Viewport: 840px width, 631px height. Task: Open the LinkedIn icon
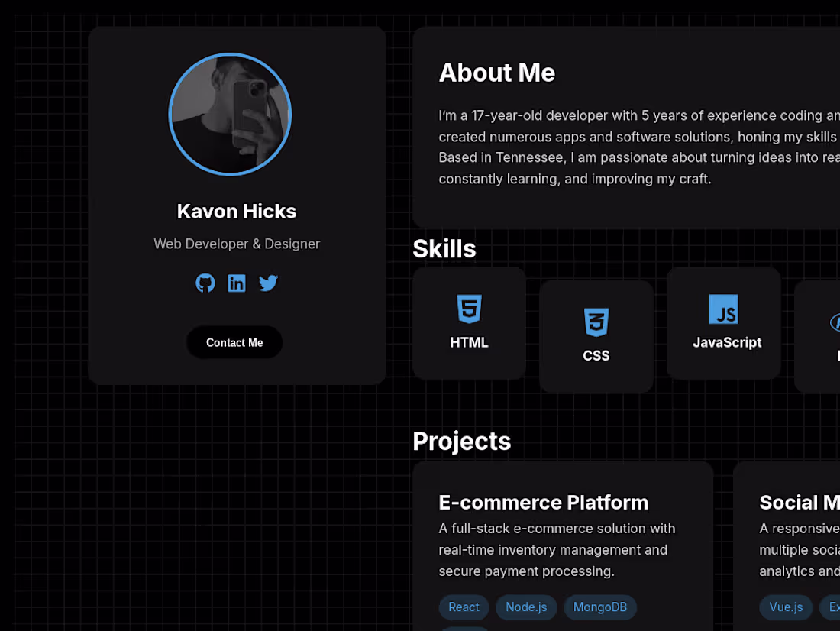pos(237,283)
